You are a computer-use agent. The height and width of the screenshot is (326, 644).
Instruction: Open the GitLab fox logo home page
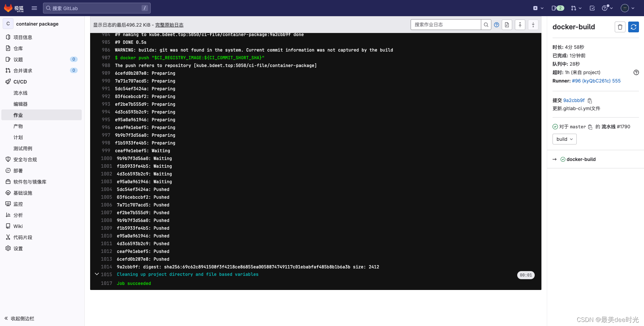point(14,8)
